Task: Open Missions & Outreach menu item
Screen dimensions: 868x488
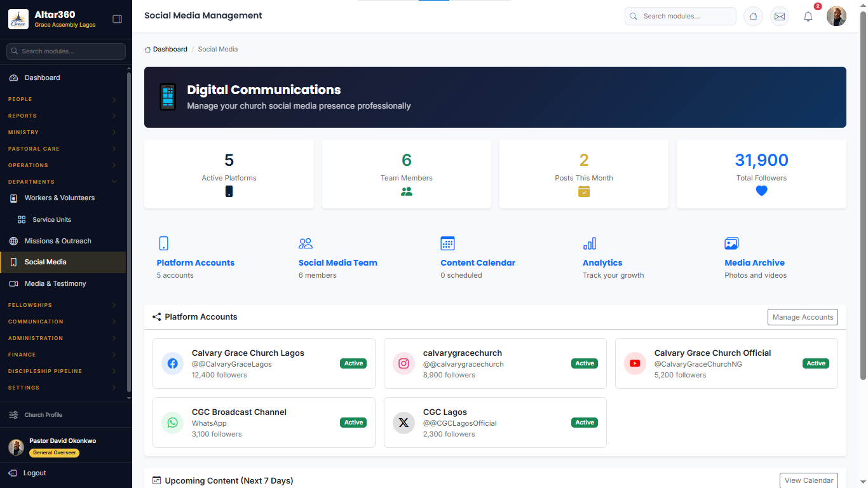Action: 63,241
